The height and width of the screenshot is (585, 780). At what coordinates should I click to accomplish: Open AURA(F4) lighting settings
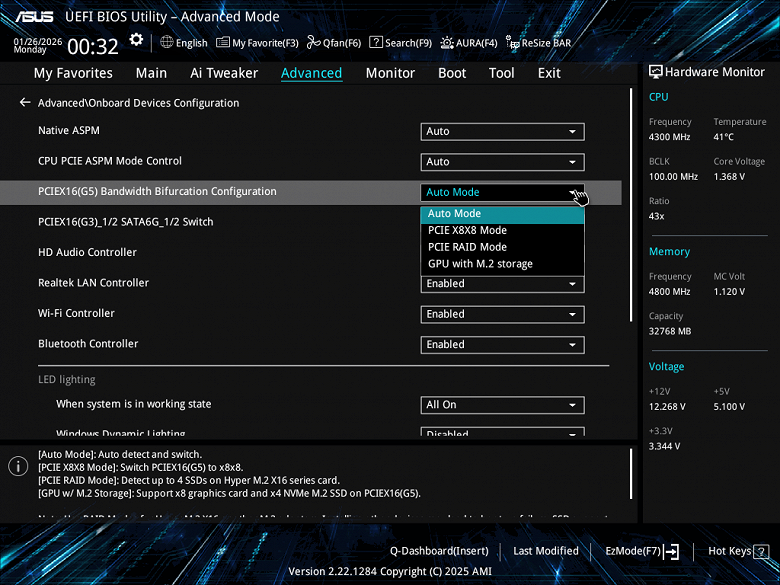click(469, 43)
